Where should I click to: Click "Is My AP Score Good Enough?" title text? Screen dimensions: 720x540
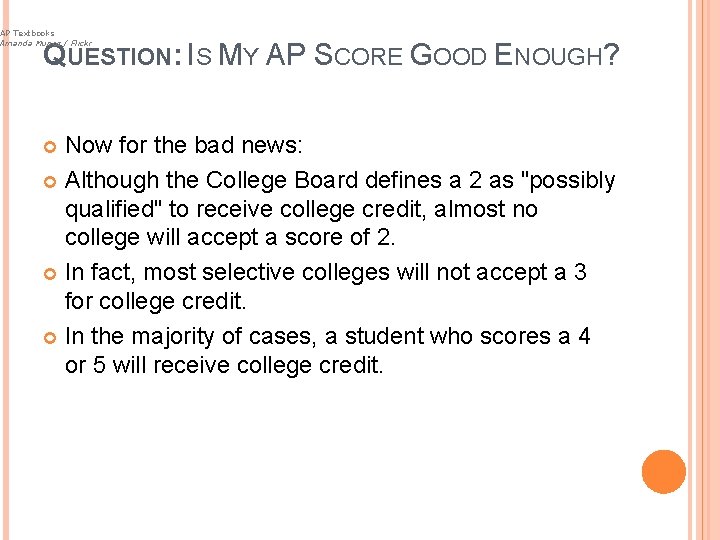click(403, 55)
